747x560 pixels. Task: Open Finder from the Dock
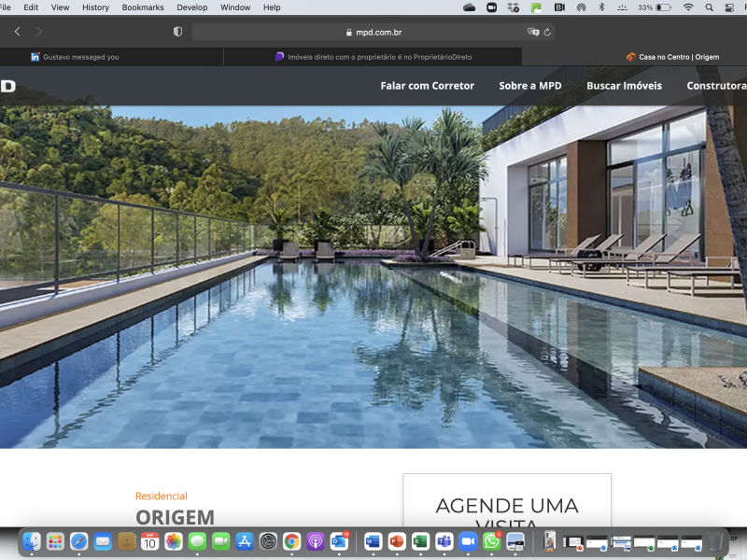click(32, 541)
